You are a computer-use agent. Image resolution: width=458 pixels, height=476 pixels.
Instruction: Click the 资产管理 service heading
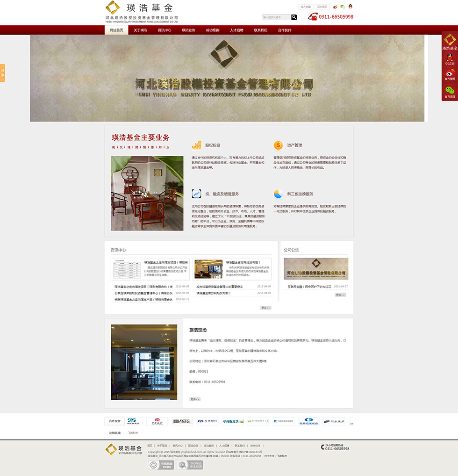pos(295,145)
